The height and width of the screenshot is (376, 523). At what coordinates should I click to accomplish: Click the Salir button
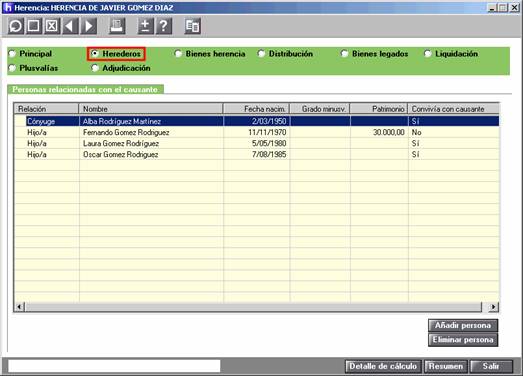pos(491,366)
